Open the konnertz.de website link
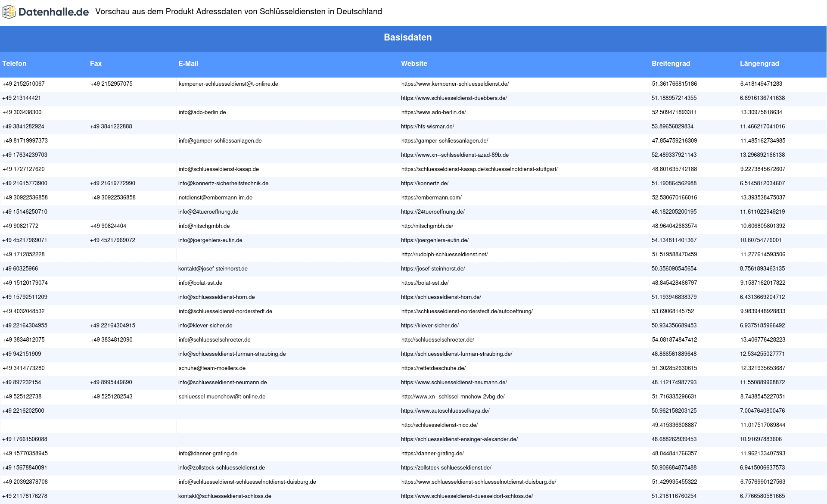Viewport: 827px width, 504px height. coord(425,184)
